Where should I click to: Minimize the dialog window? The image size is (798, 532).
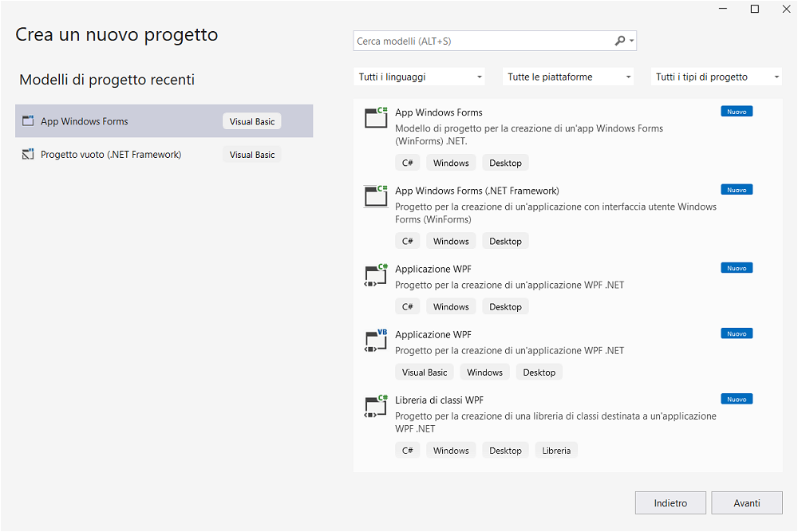point(723,9)
